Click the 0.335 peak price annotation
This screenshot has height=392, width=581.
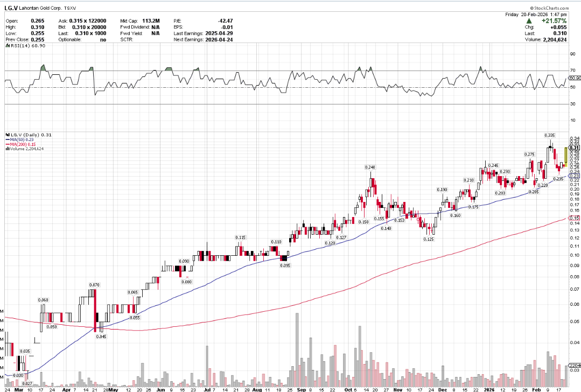click(x=549, y=135)
